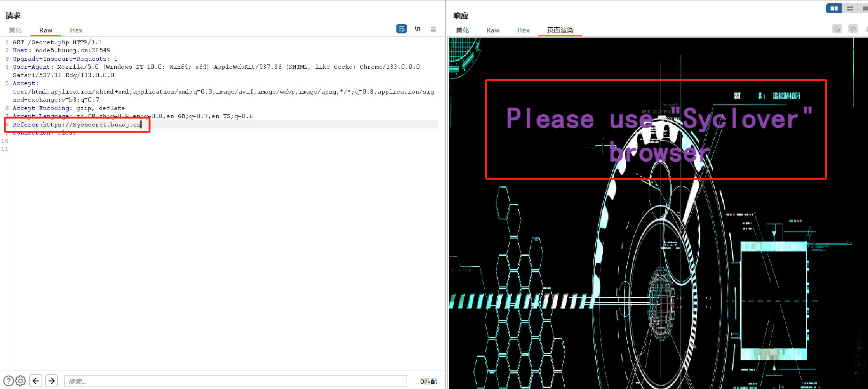
Task: Toggle non-printable characters display in request panel
Action: (x=418, y=29)
